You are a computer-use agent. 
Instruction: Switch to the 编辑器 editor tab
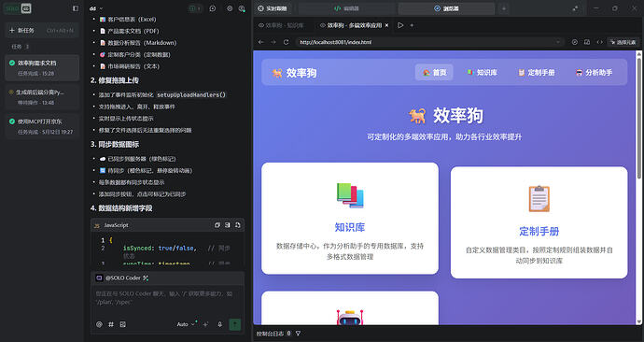pyautogui.click(x=346, y=8)
